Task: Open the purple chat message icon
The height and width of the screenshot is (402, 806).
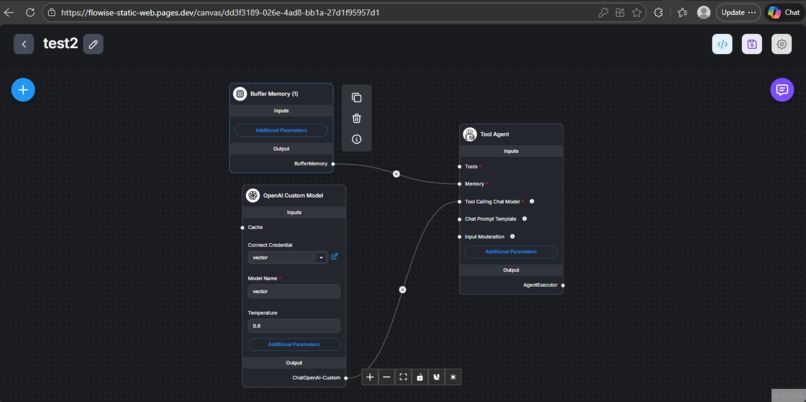Action: click(x=782, y=90)
